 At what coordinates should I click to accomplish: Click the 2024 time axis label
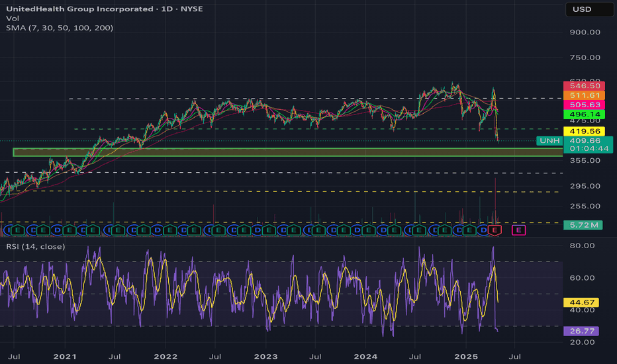pos(365,357)
